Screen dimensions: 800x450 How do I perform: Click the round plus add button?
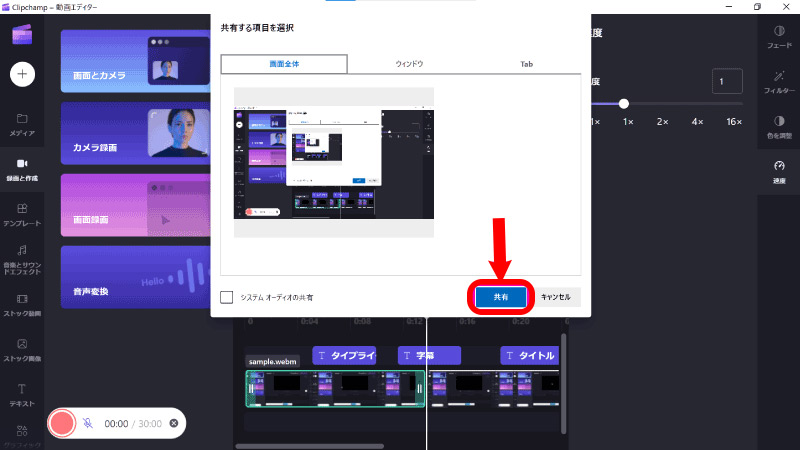coord(22,74)
